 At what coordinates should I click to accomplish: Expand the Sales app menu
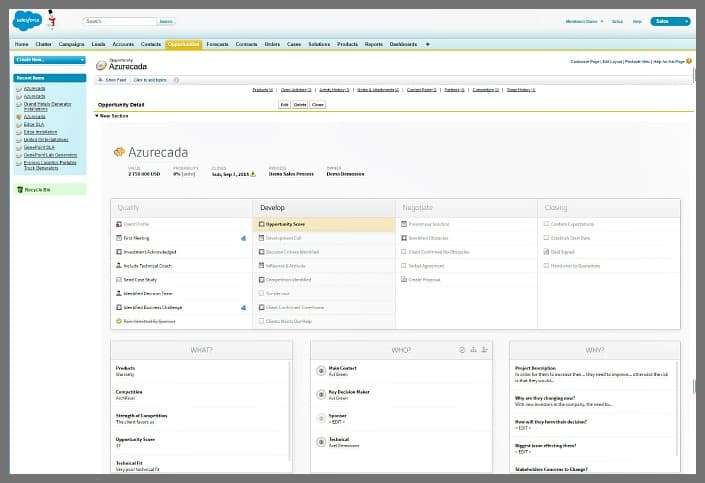670,21
